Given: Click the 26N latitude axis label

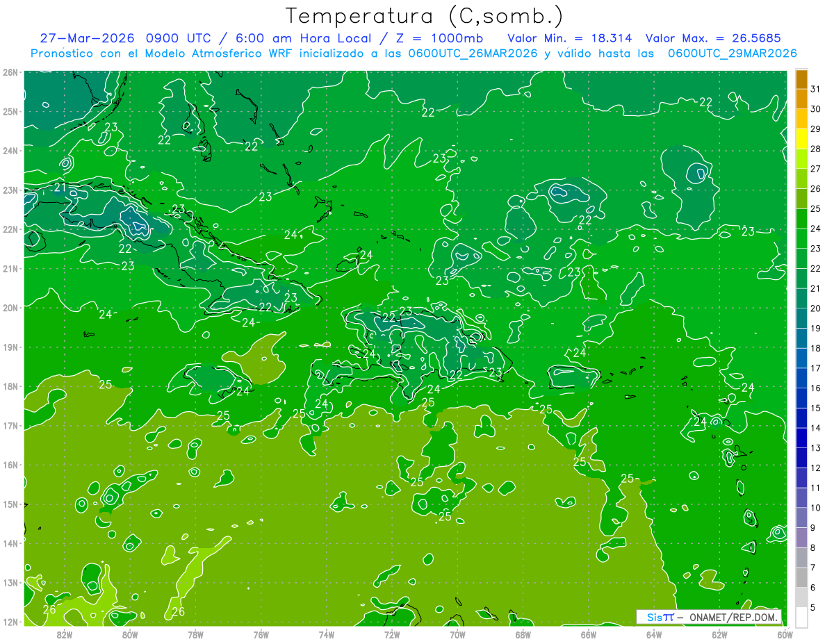Looking at the screenshot, I should [10, 72].
